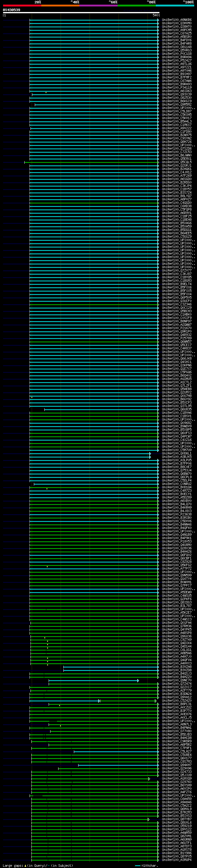This screenshot has width=197, height=868.
Task: Open hit UniRef100_B4FDY6
Action: point(177,40)
